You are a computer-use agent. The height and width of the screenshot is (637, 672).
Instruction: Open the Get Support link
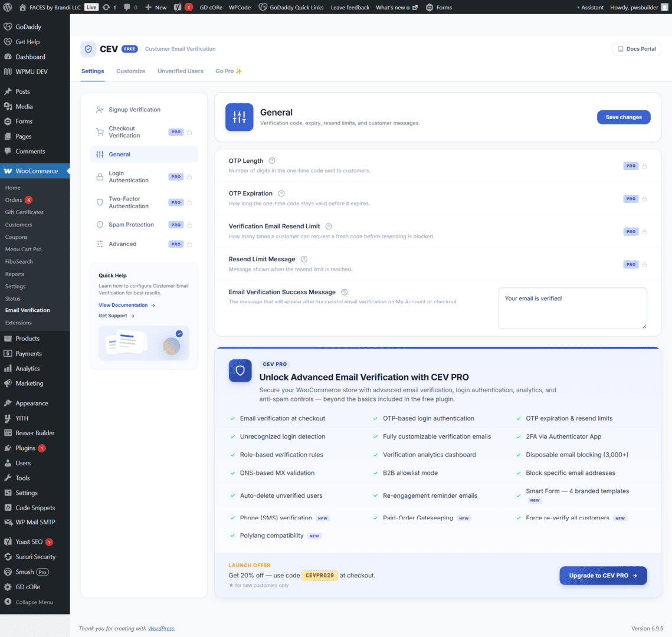pyautogui.click(x=117, y=316)
